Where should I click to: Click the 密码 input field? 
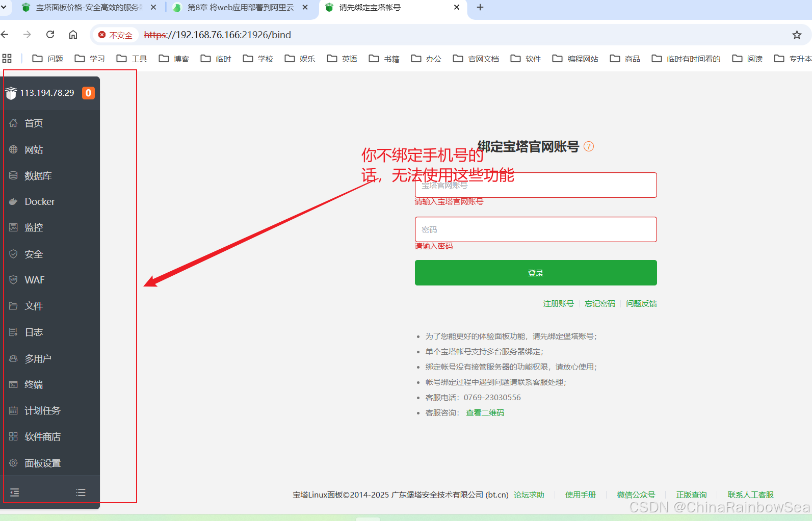535,229
